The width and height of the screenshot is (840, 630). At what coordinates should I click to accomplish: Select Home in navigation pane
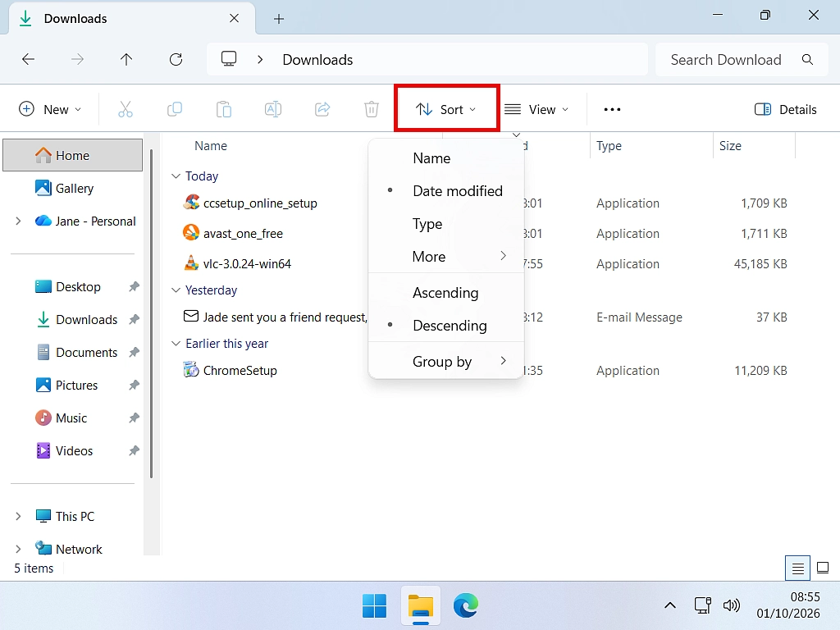tap(73, 155)
